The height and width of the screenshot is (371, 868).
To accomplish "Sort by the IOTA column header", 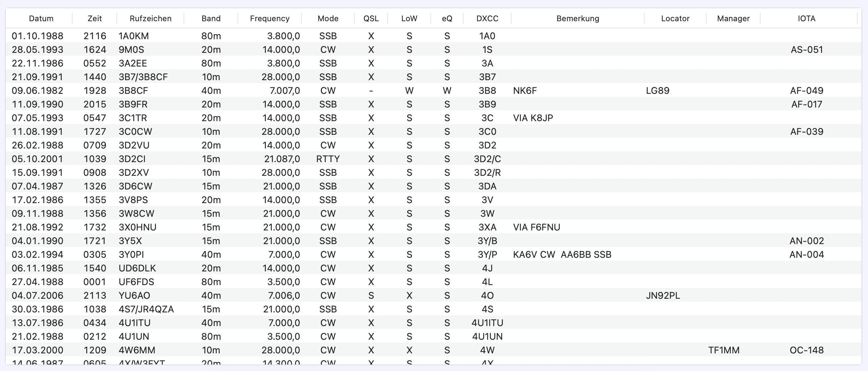I will 806,18.
